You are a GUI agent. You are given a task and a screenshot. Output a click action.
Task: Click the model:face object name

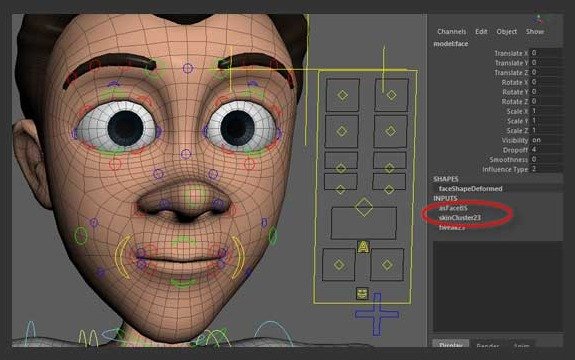pos(451,44)
